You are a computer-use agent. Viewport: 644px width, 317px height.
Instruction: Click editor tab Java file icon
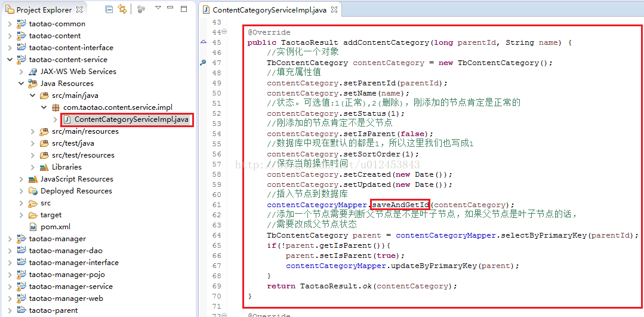(207, 10)
